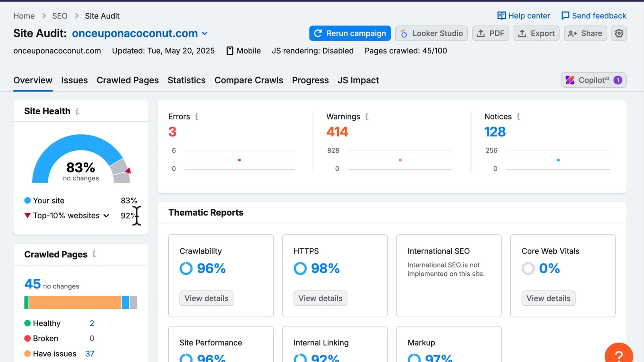The width and height of the screenshot is (644, 362).
Task: Open the Compare Crawls tab
Action: [x=249, y=80]
